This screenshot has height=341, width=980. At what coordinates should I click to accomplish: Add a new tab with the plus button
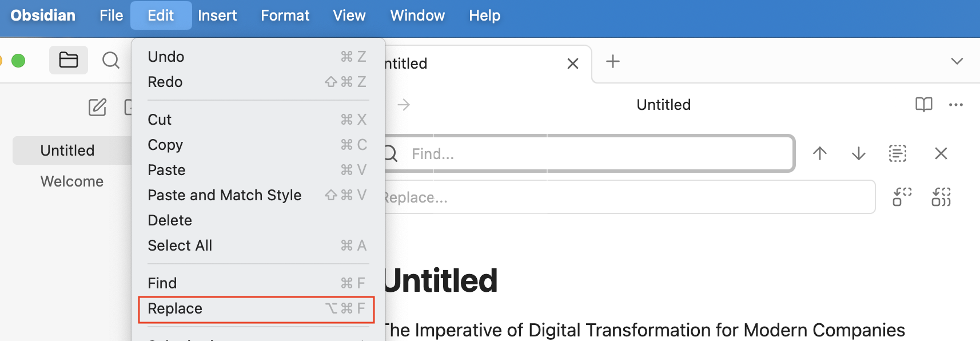point(613,61)
